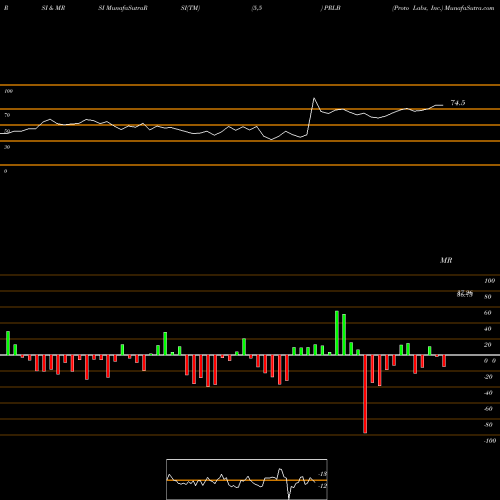Click the 12 label in mini chart
Image resolution: width=500 pixels, height=500 pixels.
pos(323,486)
